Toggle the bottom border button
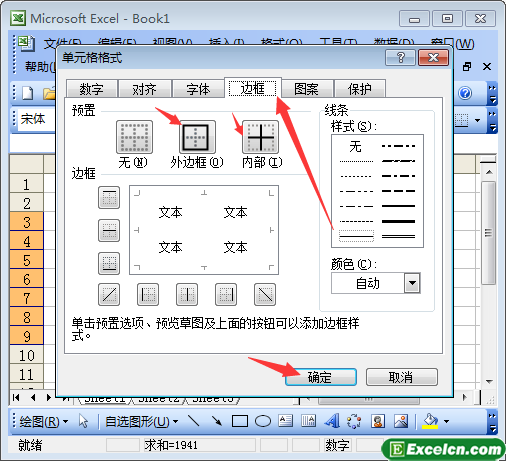This screenshot has width=506, height=461. pyautogui.click(x=109, y=263)
